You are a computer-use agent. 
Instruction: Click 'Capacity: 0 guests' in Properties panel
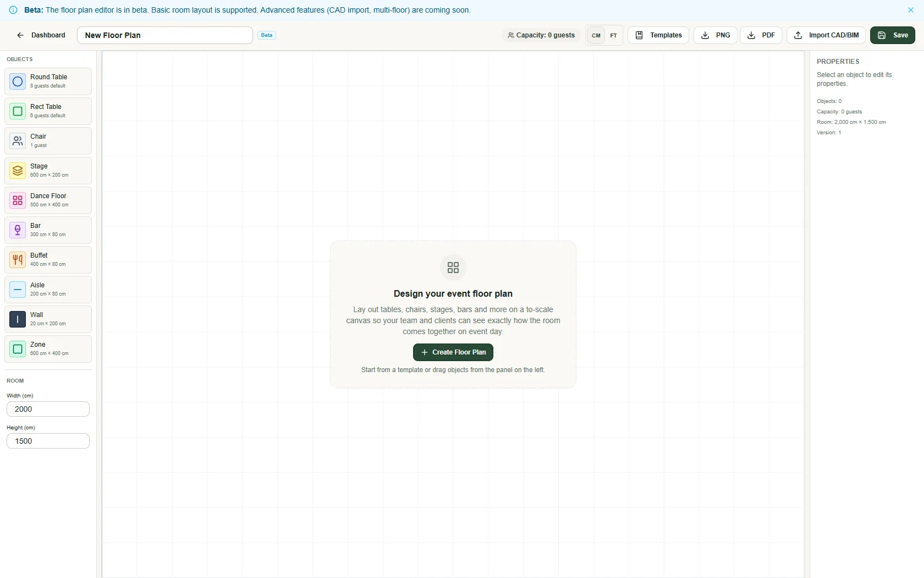(839, 112)
